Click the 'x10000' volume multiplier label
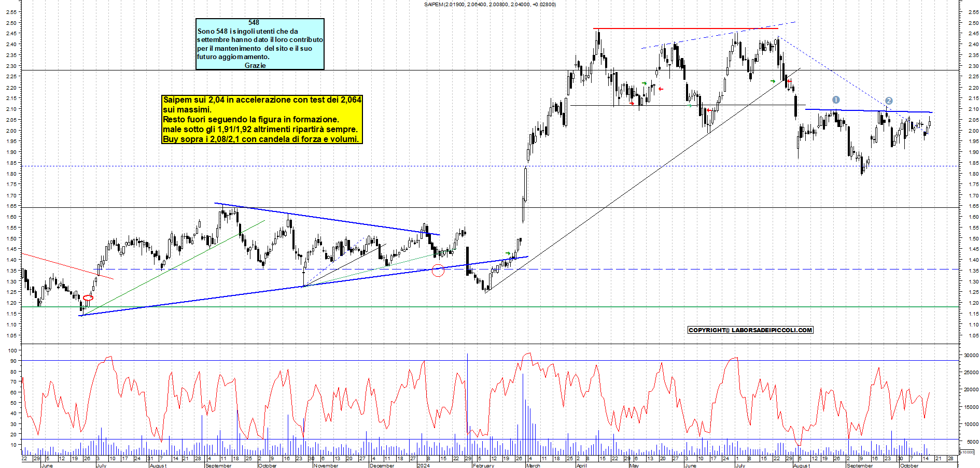Image resolution: width=980 pixels, height=468 pixels. pyautogui.click(x=967, y=452)
